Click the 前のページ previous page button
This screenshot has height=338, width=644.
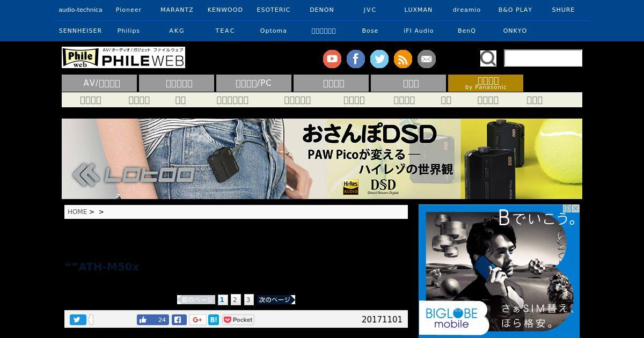click(196, 300)
